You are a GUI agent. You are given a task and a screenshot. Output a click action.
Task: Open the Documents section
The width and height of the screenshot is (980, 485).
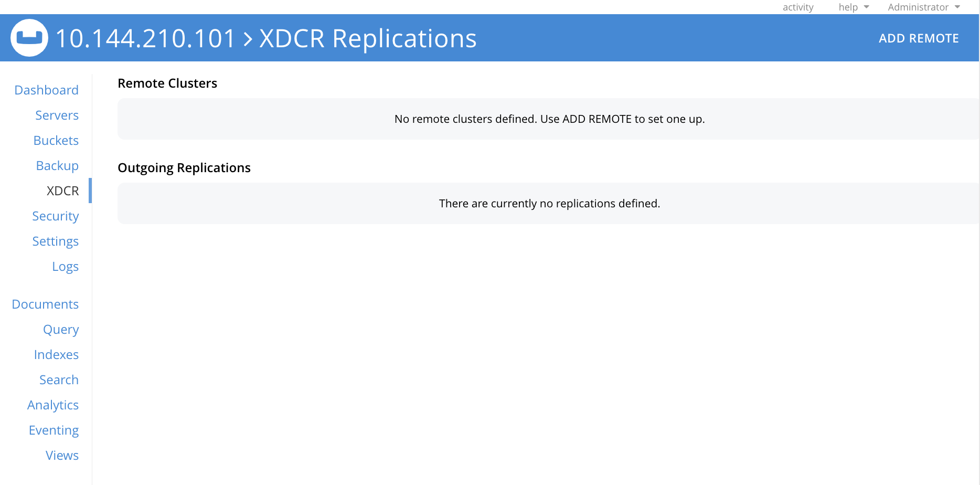pyautogui.click(x=45, y=304)
